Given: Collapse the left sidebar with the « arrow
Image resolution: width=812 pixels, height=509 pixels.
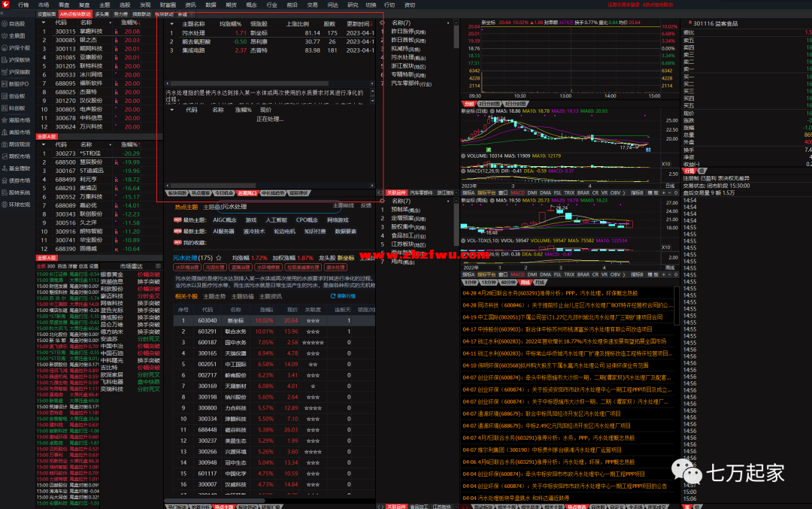Looking at the screenshot, I should tap(2, 14).
